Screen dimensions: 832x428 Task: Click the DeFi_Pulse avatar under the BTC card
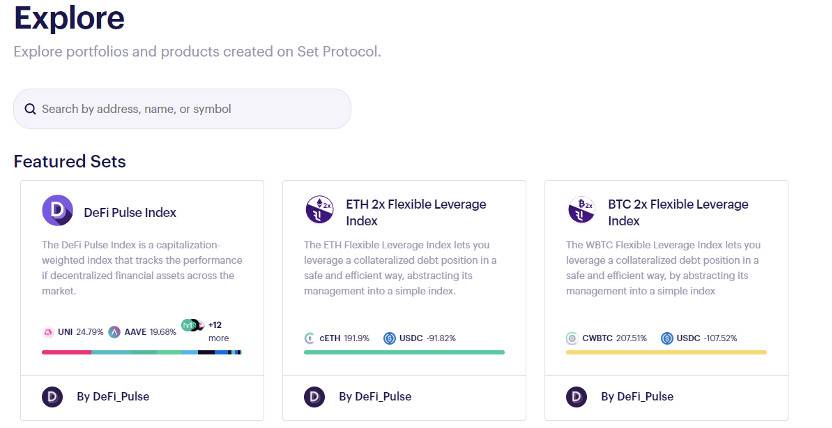pyautogui.click(x=576, y=397)
